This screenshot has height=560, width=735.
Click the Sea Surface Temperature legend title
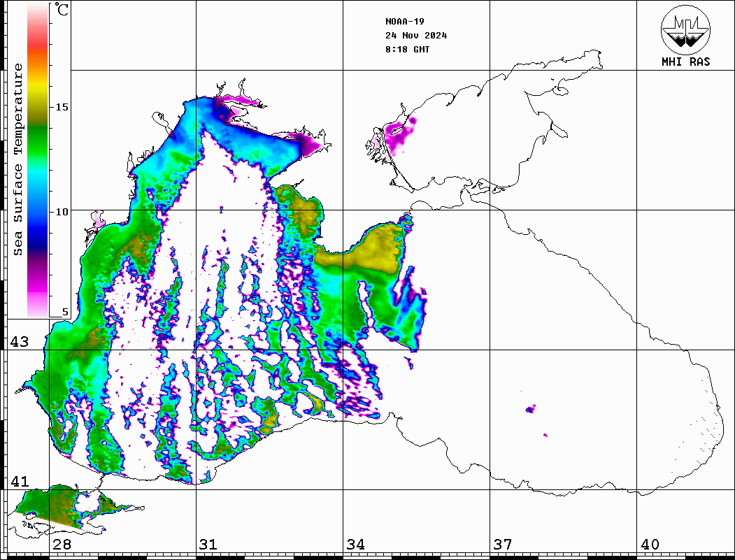pos(17,159)
